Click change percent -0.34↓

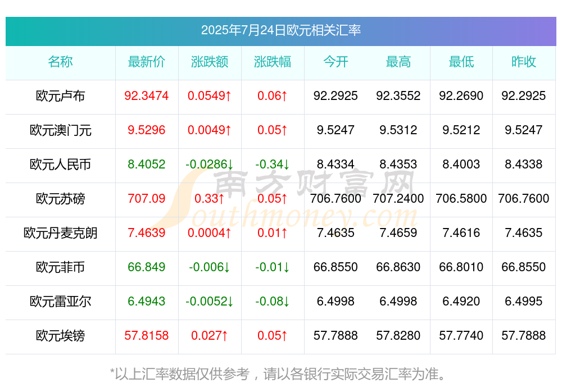point(273,164)
